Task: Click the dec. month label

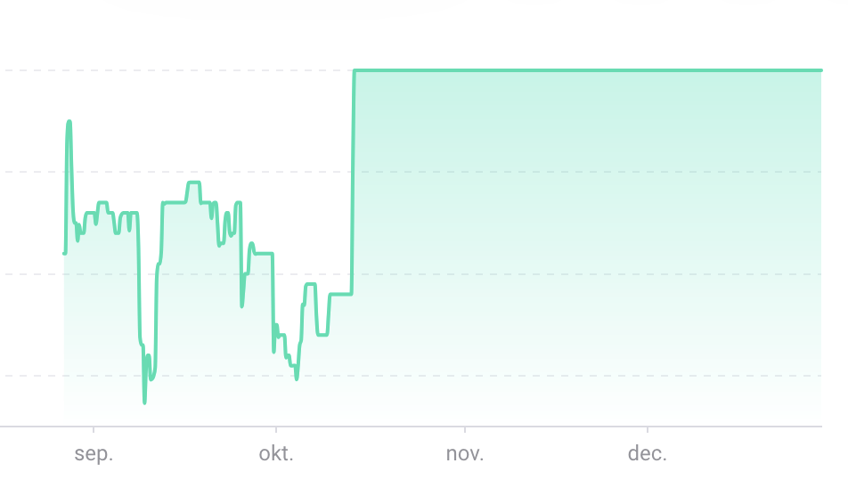Action: tap(648, 453)
